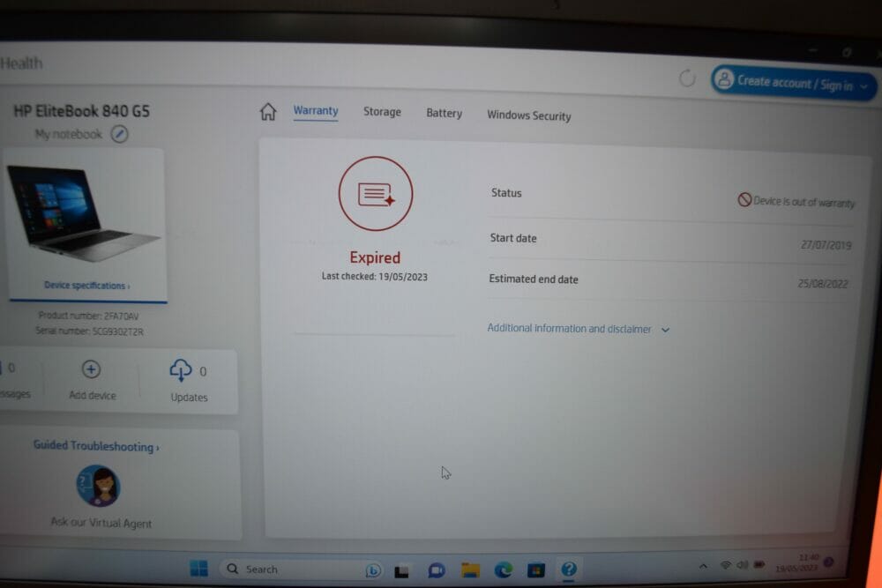Select Ask our Virtual Agent text

[x=101, y=523]
